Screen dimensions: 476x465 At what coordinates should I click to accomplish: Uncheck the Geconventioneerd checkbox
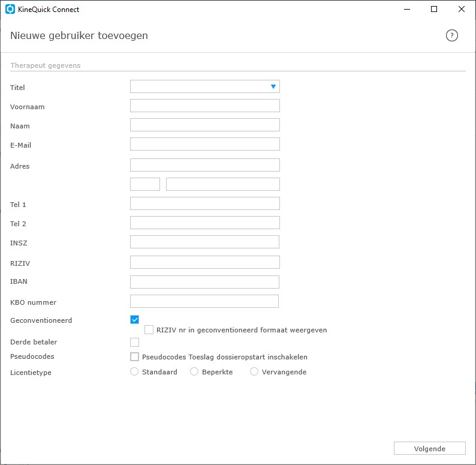[x=134, y=319]
